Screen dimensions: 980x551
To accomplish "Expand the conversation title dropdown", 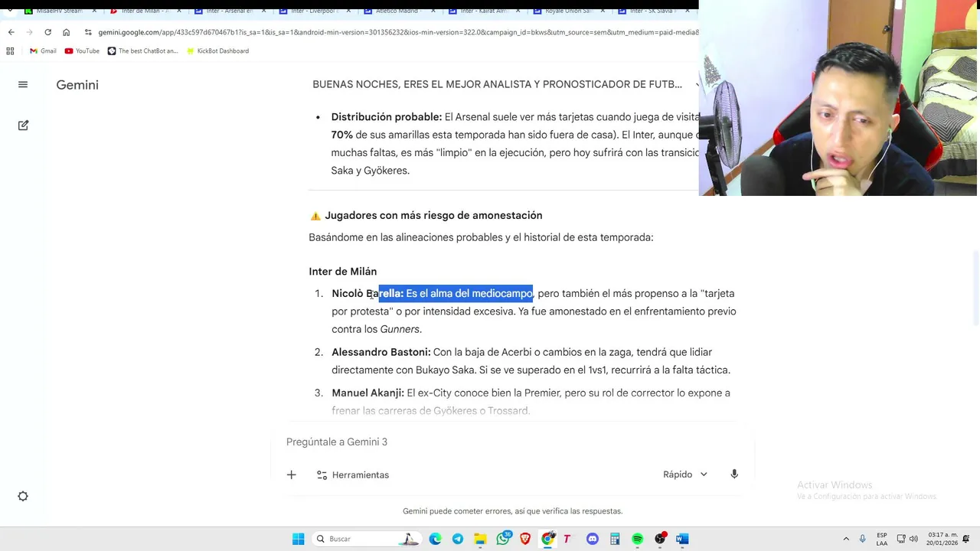I will 697,85.
